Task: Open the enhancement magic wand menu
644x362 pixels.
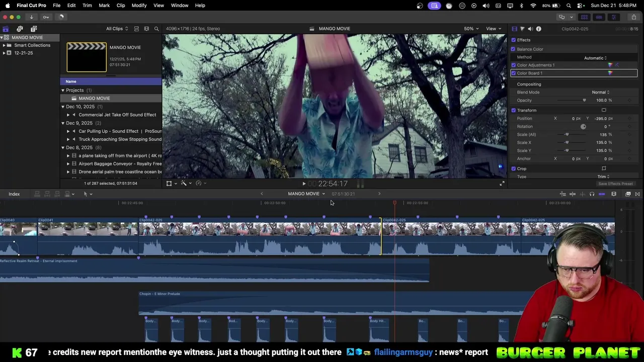Action: click(x=185, y=184)
